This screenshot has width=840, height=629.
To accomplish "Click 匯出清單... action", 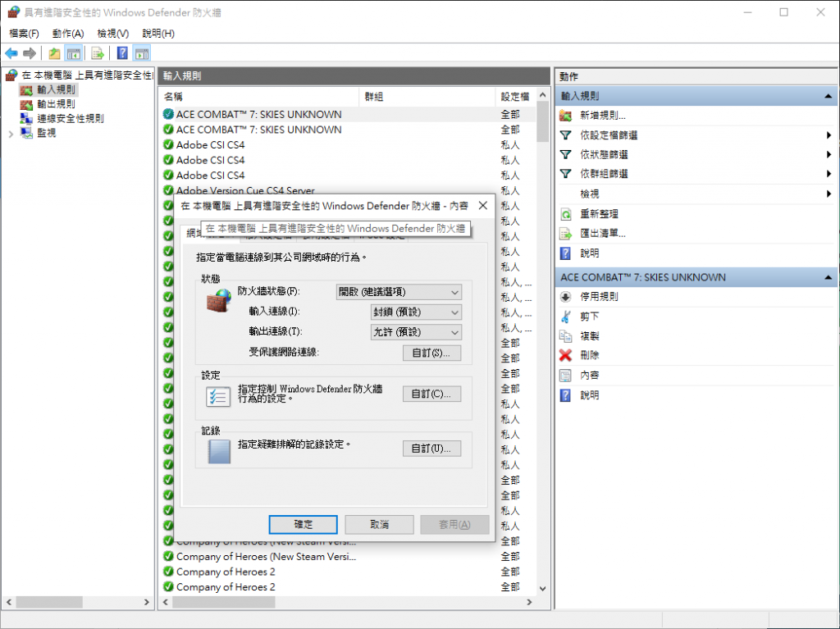I will tap(603, 233).
